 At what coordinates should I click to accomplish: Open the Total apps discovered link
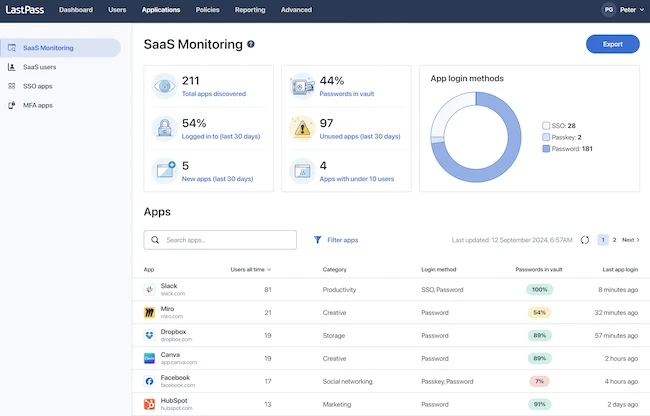click(x=212, y=92)
